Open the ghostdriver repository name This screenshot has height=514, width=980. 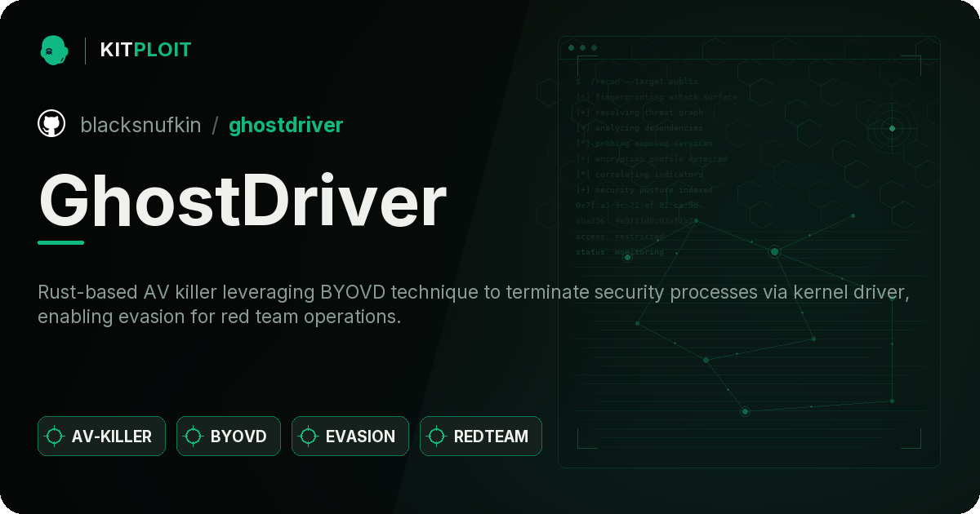point(286,125)
